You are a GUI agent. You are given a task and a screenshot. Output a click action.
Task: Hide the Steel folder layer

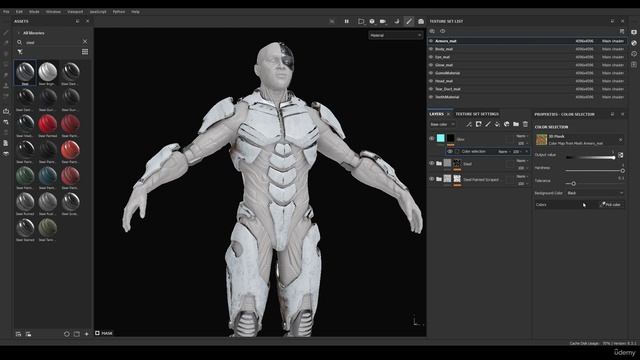click(x=431, y=163)
